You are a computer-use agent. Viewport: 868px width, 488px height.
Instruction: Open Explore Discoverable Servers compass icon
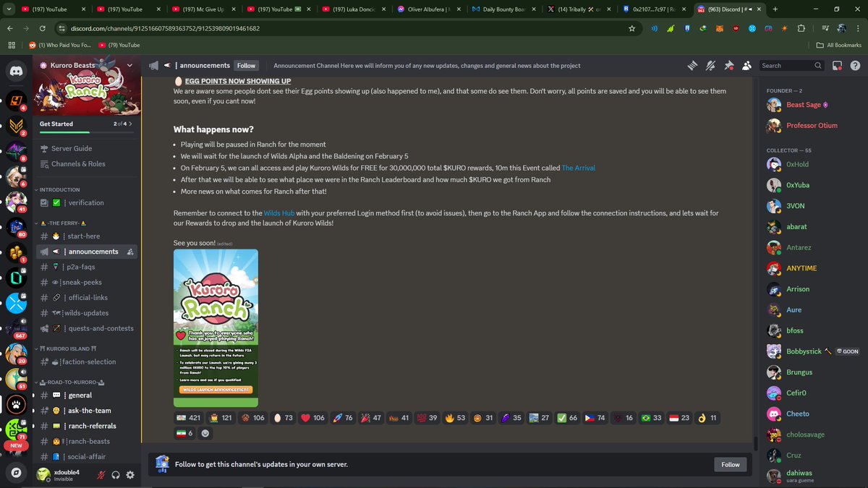point(16,472)
